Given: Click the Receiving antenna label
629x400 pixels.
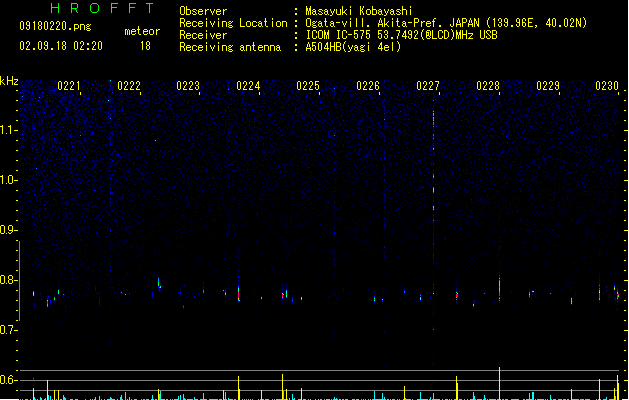Looking at the screenshot, I should (230, 47).
